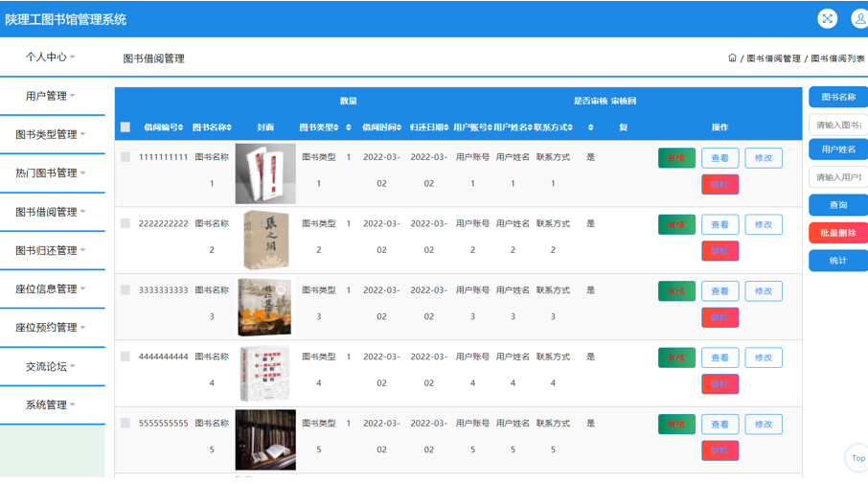Click 删除 button for row 5555555555
868x484 pixels.
[720, 450]
